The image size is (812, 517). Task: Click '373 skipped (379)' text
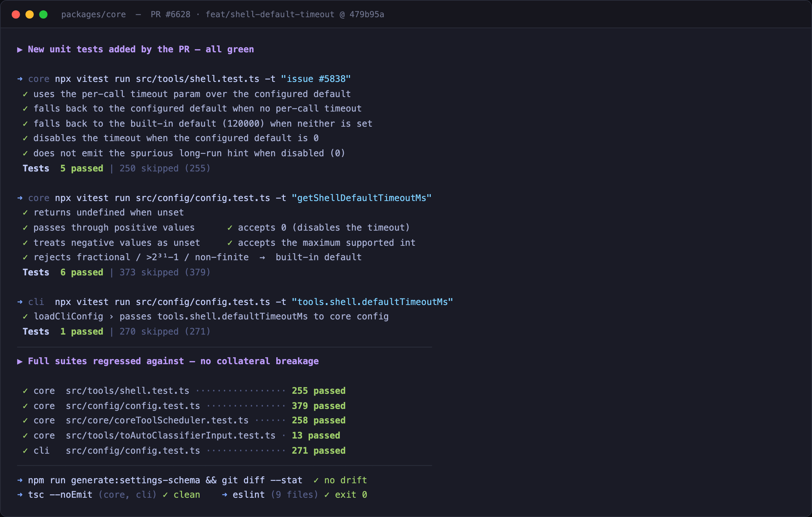165,273
